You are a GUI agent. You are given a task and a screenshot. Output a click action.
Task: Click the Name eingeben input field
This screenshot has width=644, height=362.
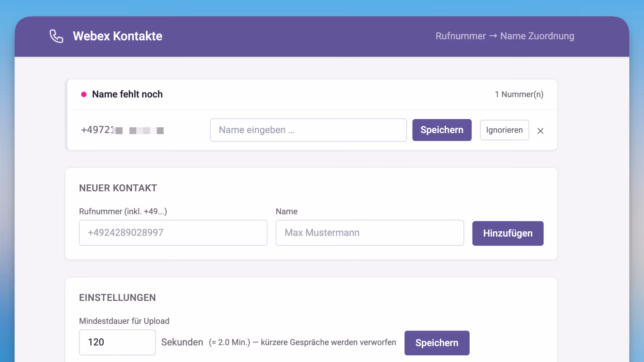click(x=308, y=130)
